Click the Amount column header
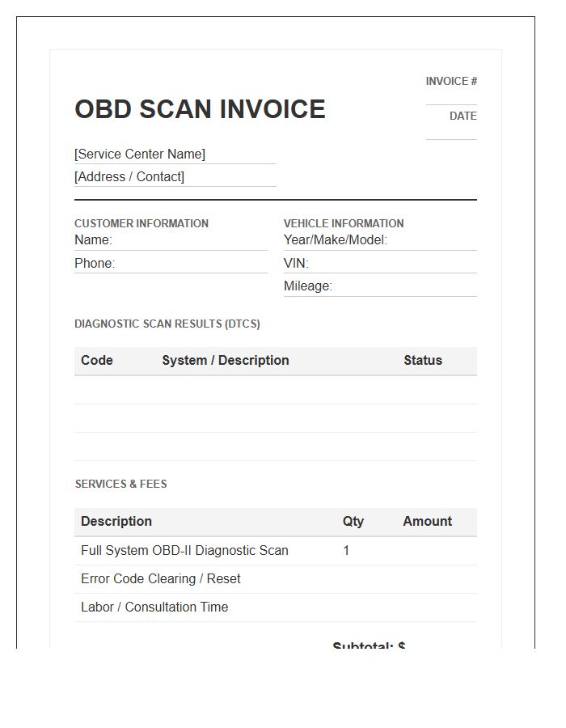 [x=427, y=522]
